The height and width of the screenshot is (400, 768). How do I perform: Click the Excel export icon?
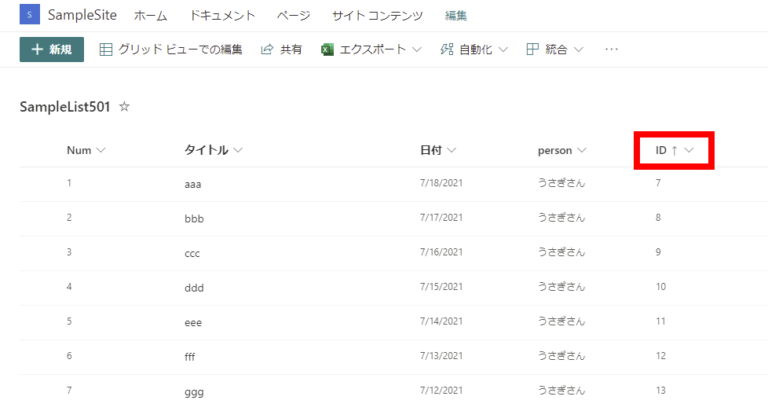327,49
